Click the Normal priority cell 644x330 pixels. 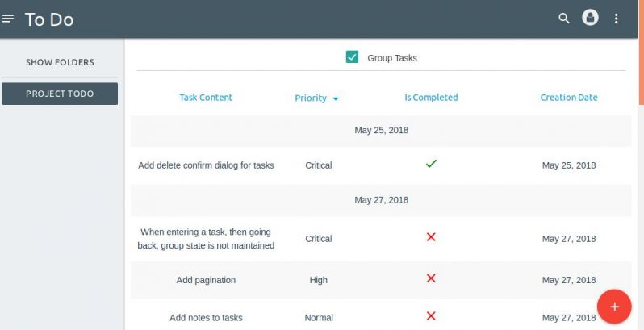319,318
